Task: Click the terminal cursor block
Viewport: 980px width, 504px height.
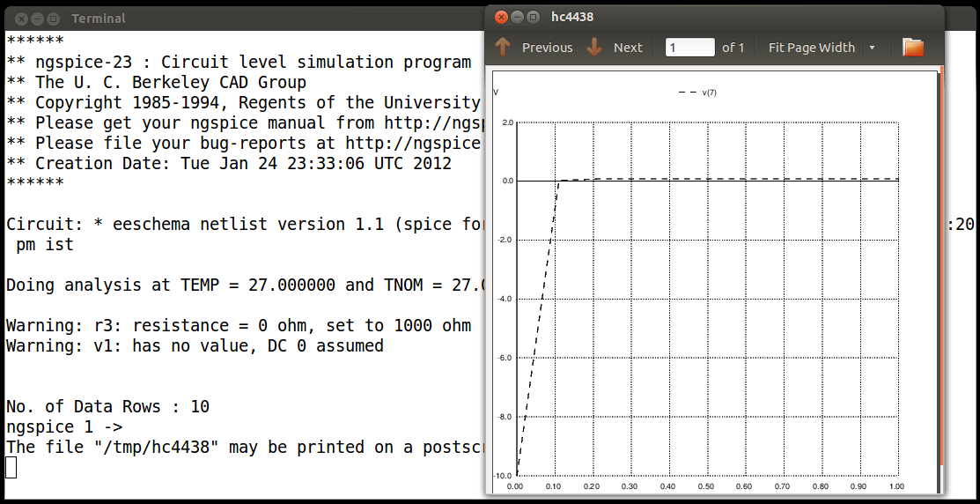Action: pyautogui.click(x=11, y=467)
